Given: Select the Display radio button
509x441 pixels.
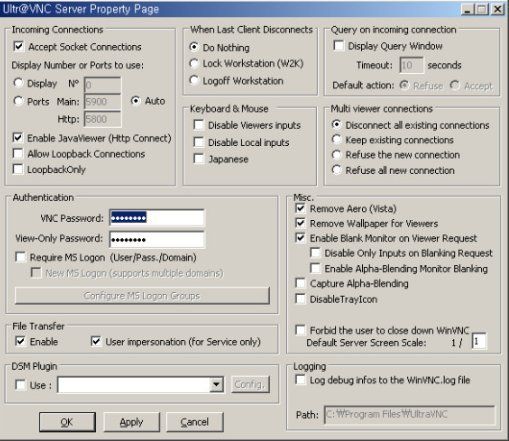Looking at the screenshot, I should [x=18, y=83].
